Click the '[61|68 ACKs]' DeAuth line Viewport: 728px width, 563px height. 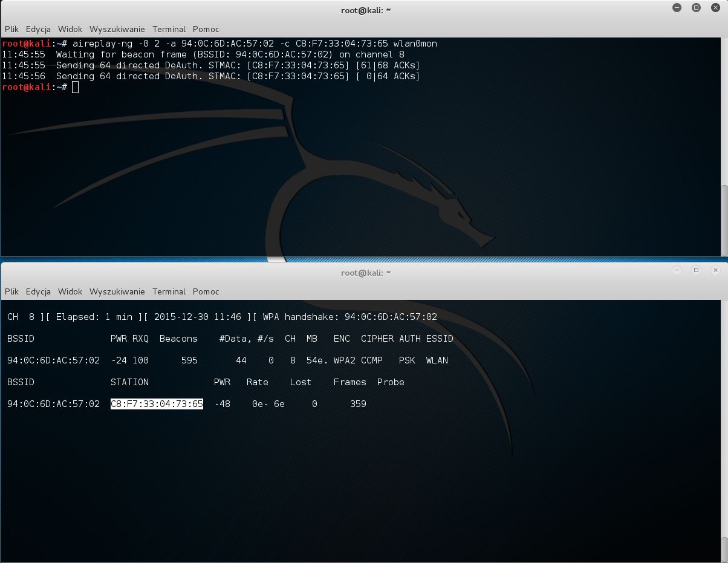pos(210,65)
